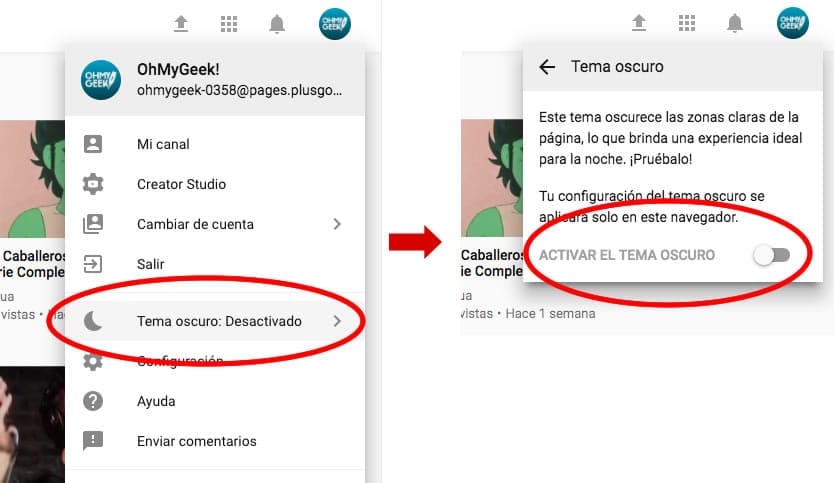Click the Ayuda menu entry text
Image resolution: width=834 pixels, height=483 pixels.
click(x=156, y=401)
